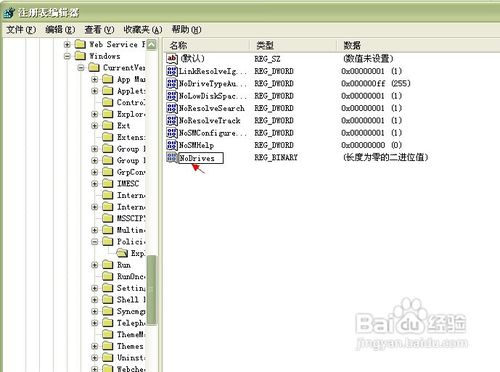
Task: Select the IMESC folder icon
Action: coord(108,184)
